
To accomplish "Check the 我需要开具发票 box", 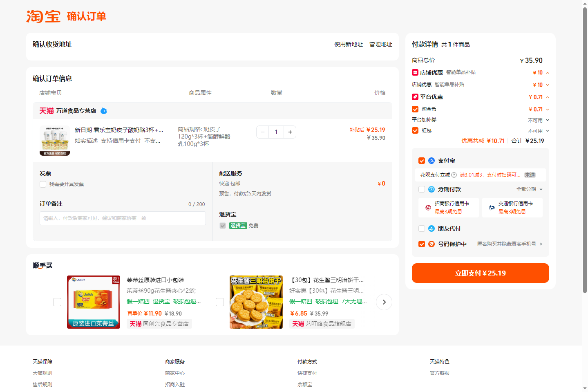I will pyautogui.click(x=43, y=184).
